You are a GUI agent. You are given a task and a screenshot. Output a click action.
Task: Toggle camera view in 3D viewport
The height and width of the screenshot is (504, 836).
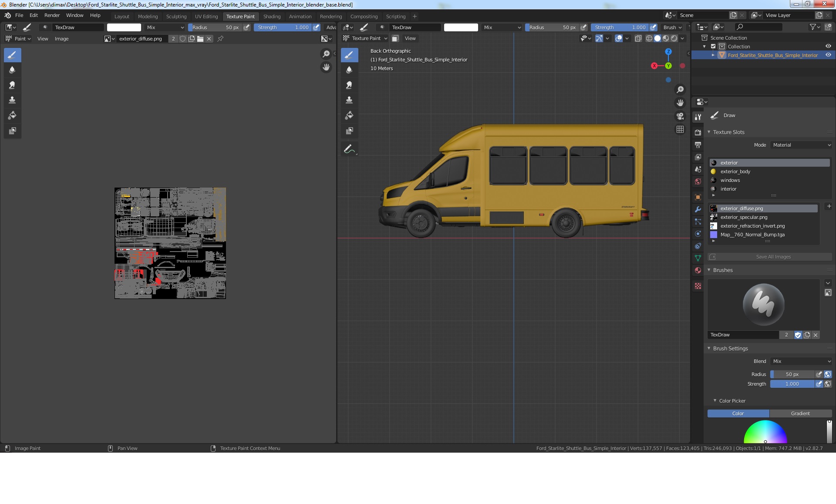pos(680,116)
